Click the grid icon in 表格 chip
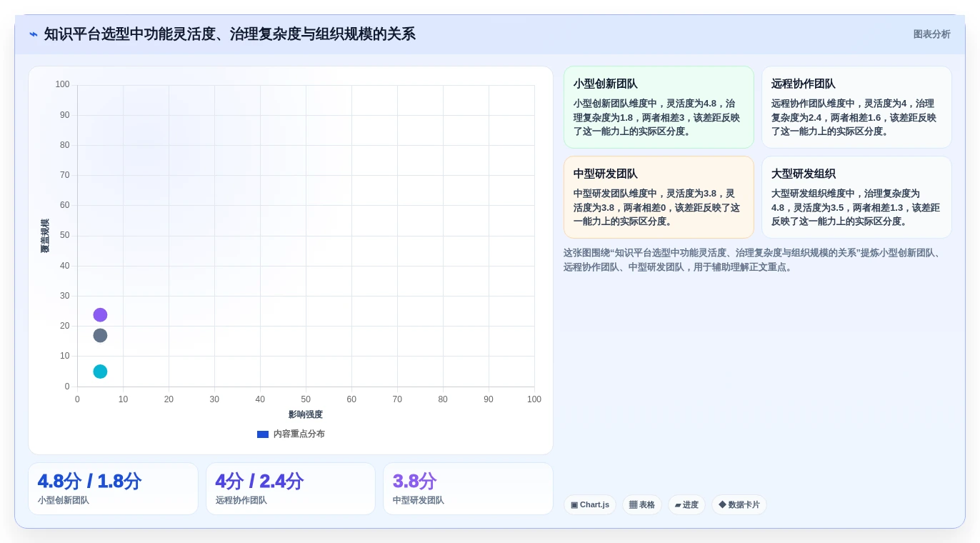The height and width of the screenshot is (543, 980). [x=633, y=504]
